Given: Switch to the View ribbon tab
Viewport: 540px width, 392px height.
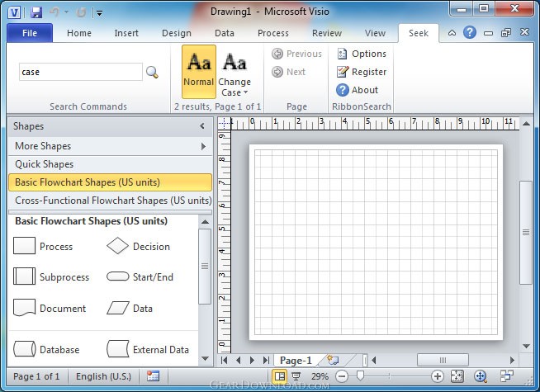Looking at the screenshot, I should pyautogui.click(x=375, y=33).
